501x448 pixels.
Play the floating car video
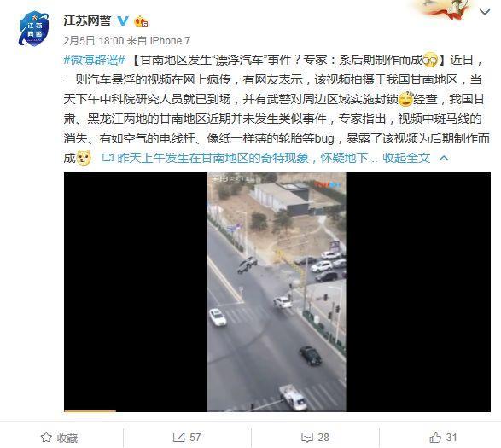click(277, 292)
